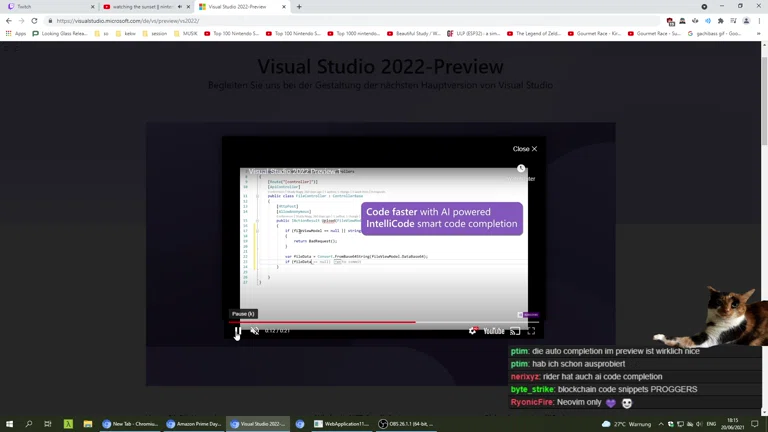This screenshot has width=768, height=432.
Task: Open the tray volume control
Action: [x=699, y=424]
